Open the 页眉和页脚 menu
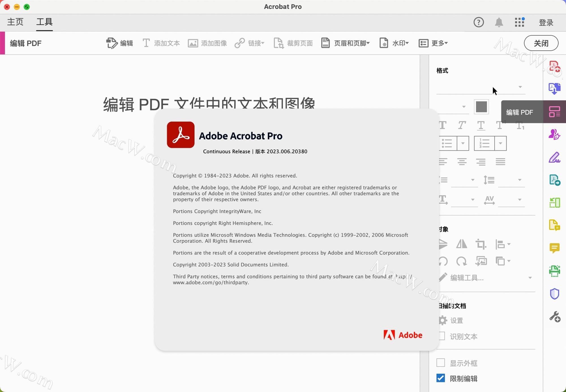 pos(351,43)
